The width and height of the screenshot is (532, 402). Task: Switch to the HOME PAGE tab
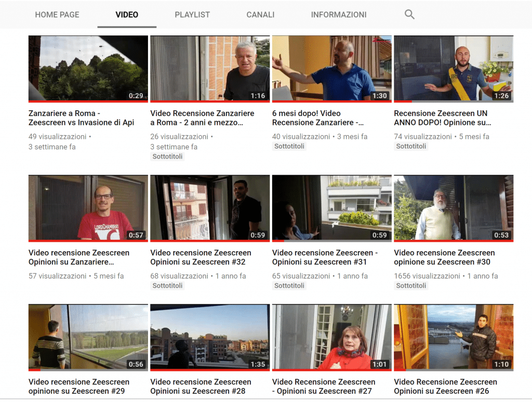pyautogui.click(x=57, y=15)
